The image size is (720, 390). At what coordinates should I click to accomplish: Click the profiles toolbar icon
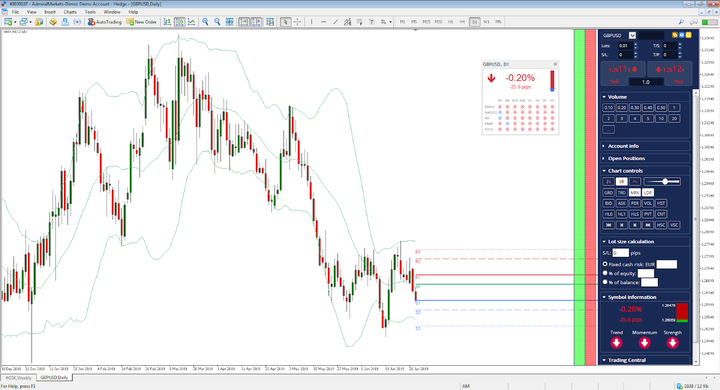23,22
